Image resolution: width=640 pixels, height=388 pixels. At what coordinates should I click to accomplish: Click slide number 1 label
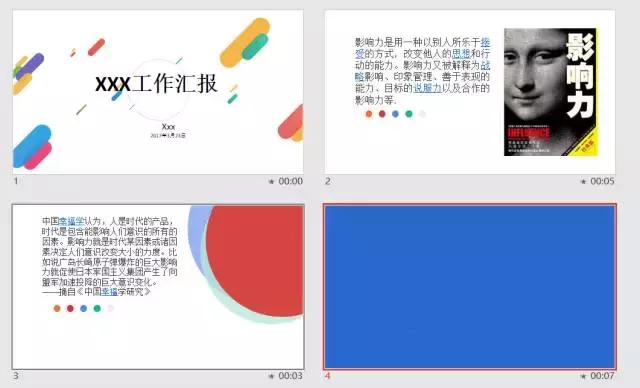[x=16, y=181]
